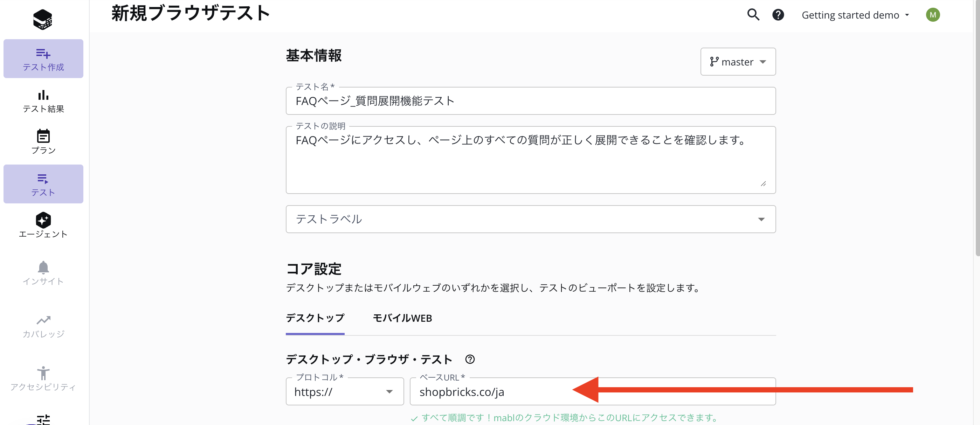This screenshot has width=980, height=425.
Task: Open テスト結果 in the sidebar
Action: point(43,101)
